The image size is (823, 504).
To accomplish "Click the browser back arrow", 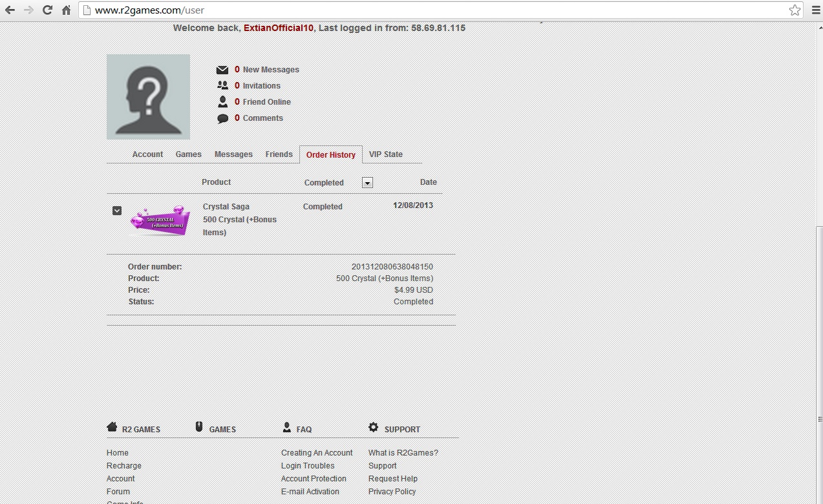I will [10, 10].
